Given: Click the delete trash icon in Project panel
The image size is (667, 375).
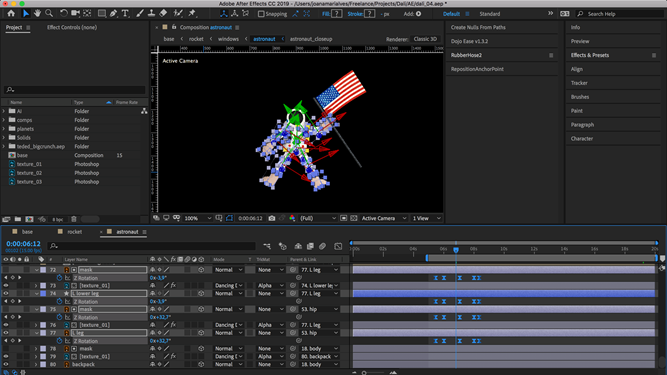Looking at the screenshot, I should [x=74, y=219].
